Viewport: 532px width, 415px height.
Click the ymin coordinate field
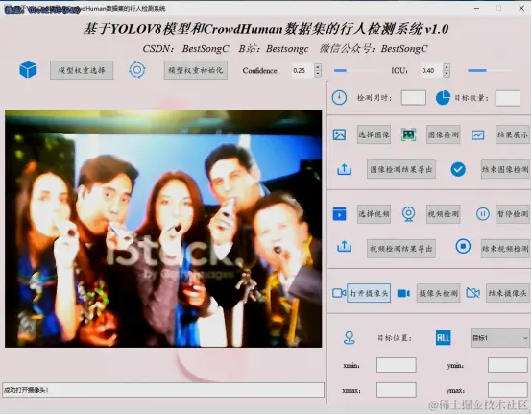tap(508, 365)
